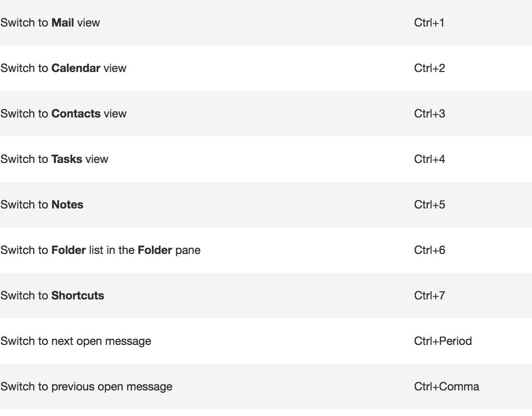Screen dimensions: 532x416
Task: Select the 'Switch to Folder list' row text
Action: 100,250
